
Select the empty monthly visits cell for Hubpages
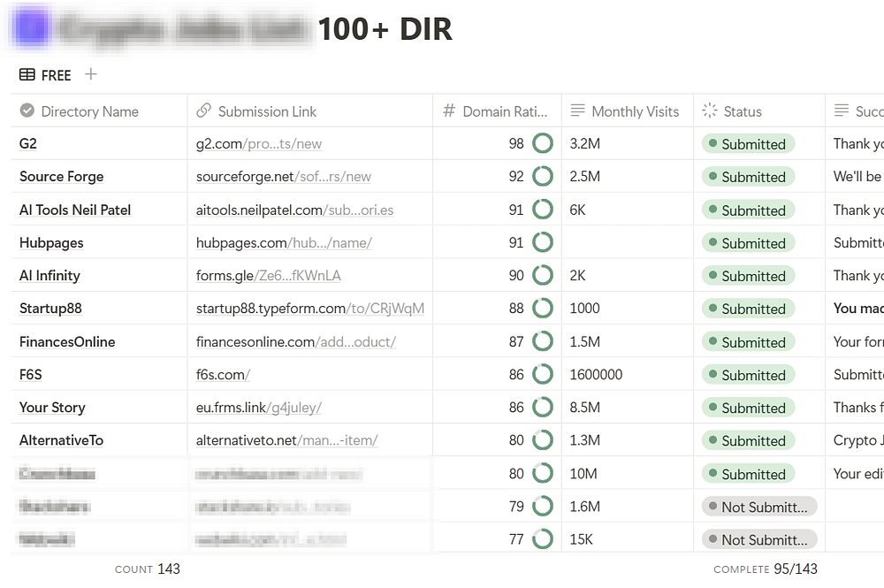click(x=628, y=243)
